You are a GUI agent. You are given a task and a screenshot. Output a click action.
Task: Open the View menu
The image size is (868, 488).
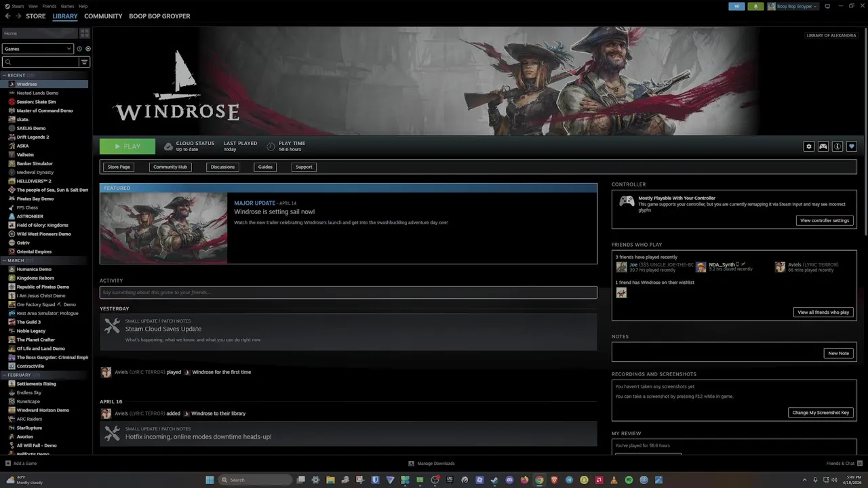coord(33,6)
